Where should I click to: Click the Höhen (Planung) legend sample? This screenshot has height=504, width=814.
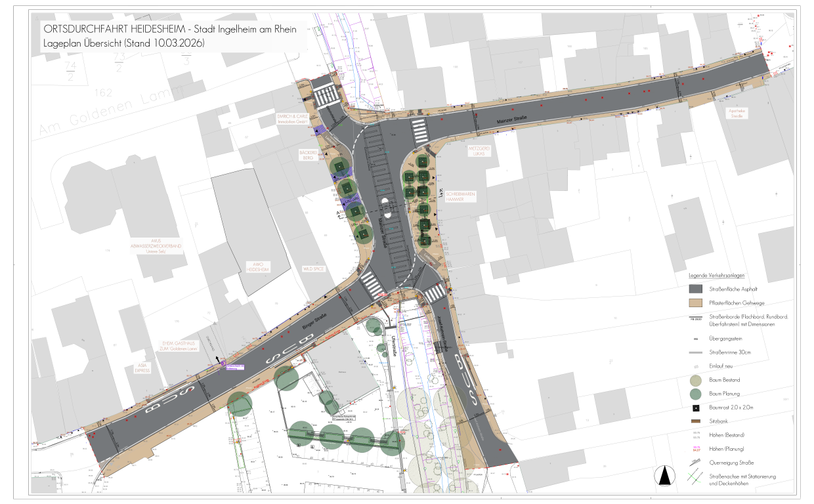695,449
